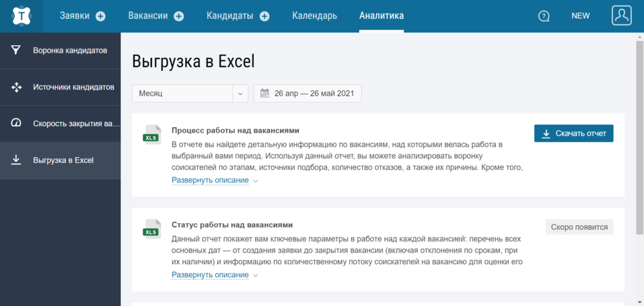
Task: Click the Talantix logo icon
Action: [x=22, y=16]
